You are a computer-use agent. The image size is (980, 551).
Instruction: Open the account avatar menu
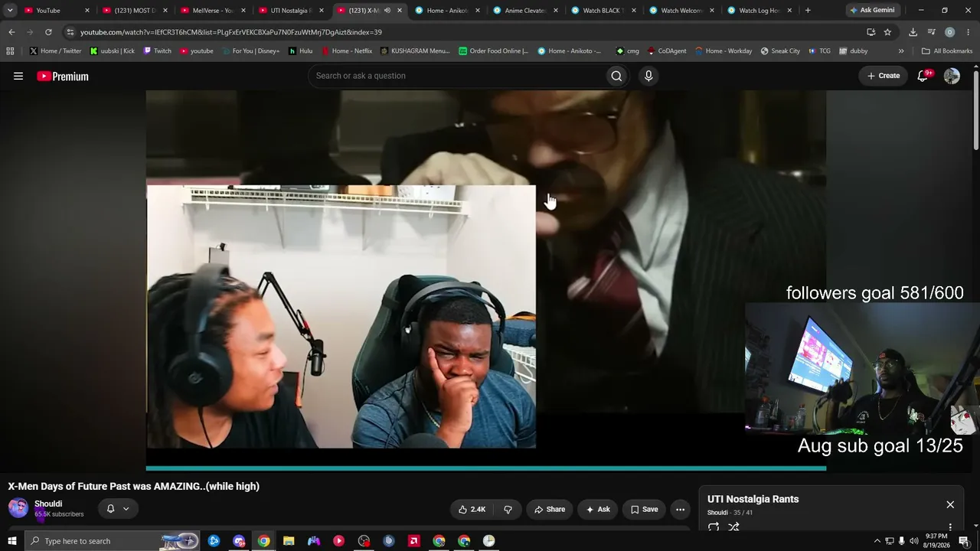[952, 76]
